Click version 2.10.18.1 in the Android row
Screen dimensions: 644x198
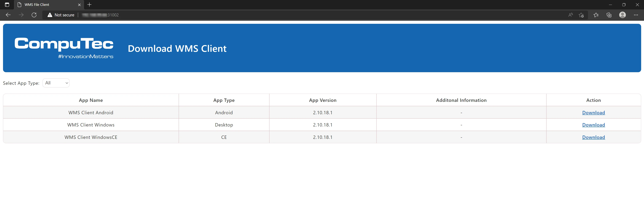323,113
